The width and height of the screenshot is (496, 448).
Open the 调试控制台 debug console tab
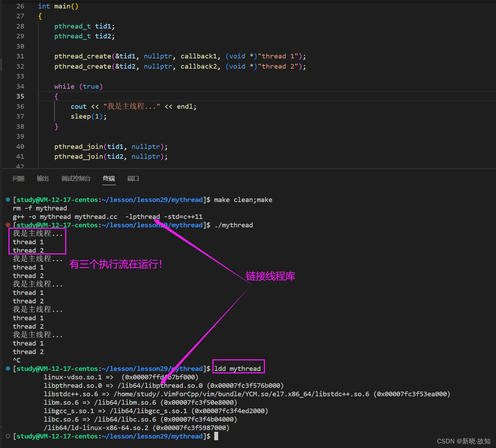click(76, 179)
